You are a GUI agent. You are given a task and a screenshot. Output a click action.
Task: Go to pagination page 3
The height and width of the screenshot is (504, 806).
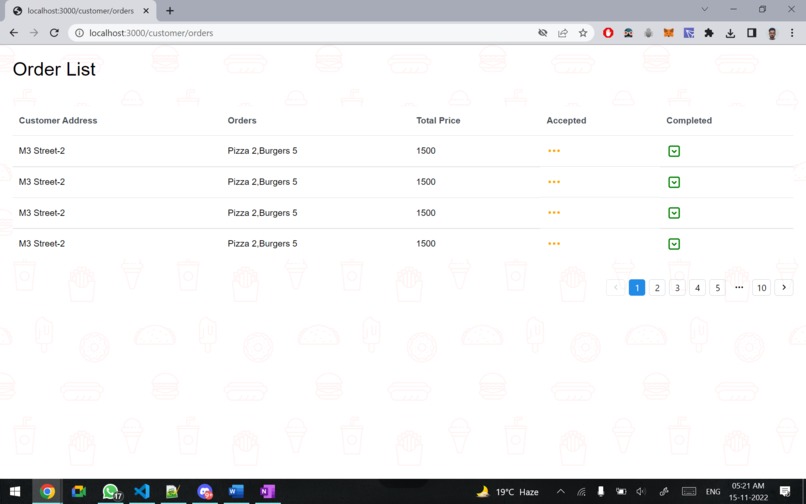point(677,287)
